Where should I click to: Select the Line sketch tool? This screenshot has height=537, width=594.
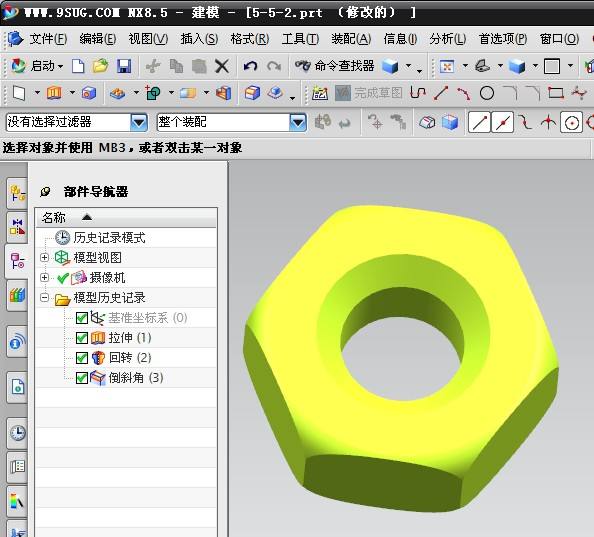[441, 93]
